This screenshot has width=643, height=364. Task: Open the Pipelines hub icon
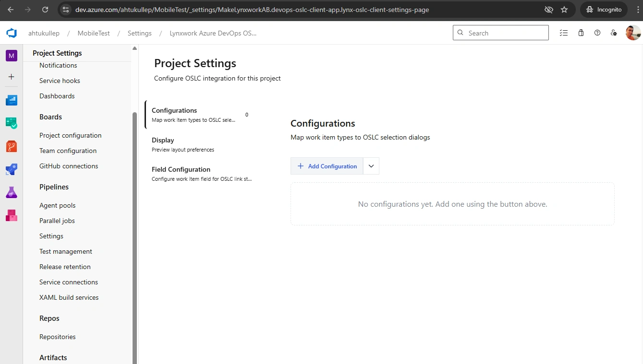point(12,169)
